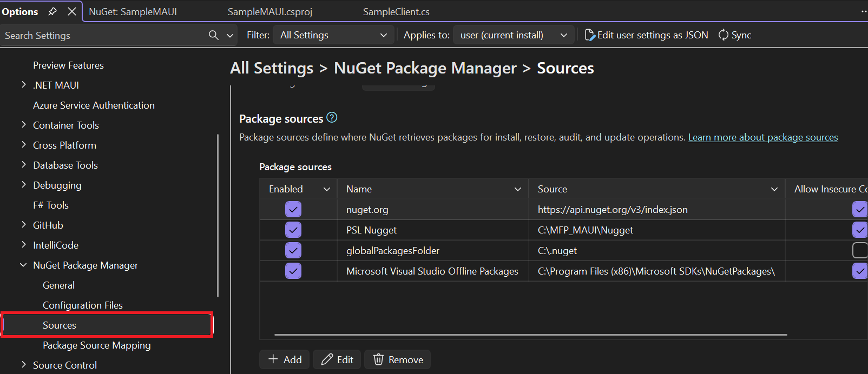The image size is (868, 374).
Task: Open the Filter All Settings dropdown
Action: [334, 35]
